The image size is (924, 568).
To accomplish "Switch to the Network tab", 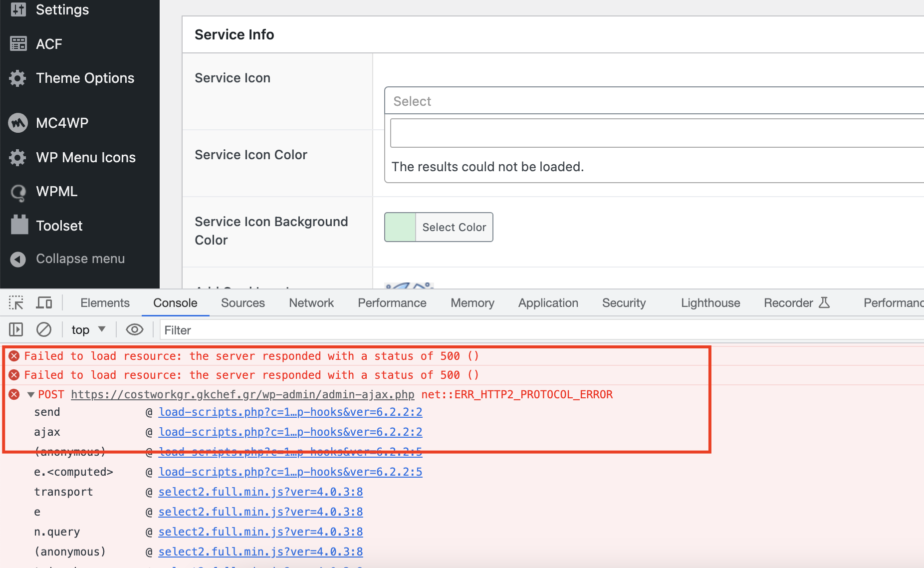I will (311, 303).
